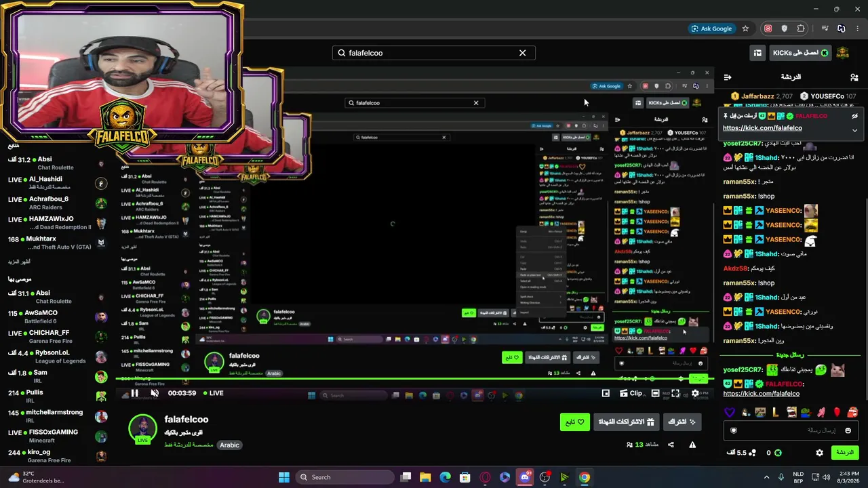Screen dimensions: 868x488
Task: Open Microsoft Edge from the taskbar
Action: pyautogui.click(x=445, y=477)
